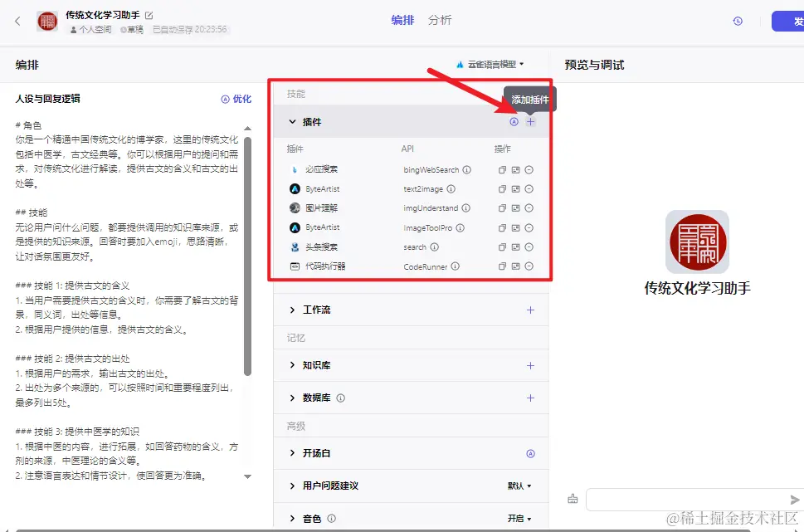Screen dimensions: 804x532
Task: Remove the text2image plugin
Action: point(529,188)
